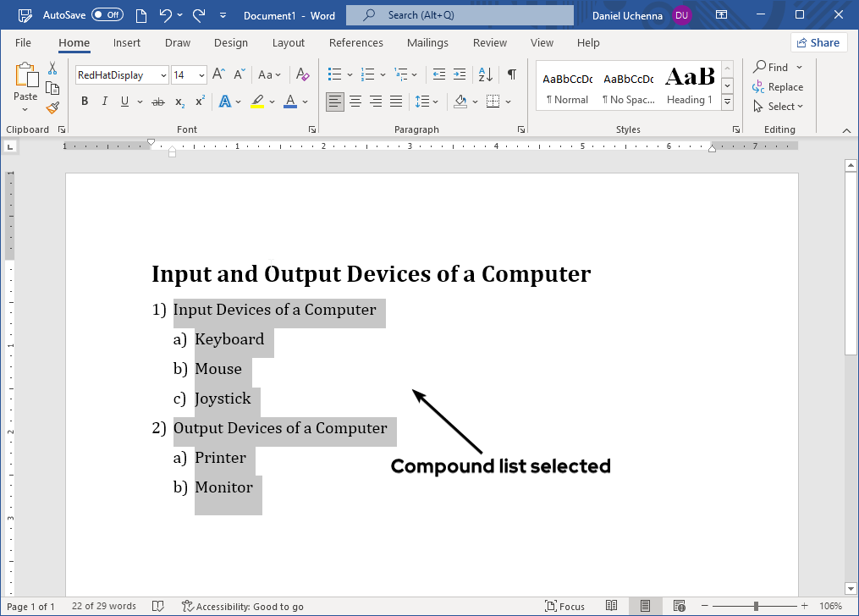Clear all formatting from selection
This screenshot has height=616, width=859.
coord(303,74)
